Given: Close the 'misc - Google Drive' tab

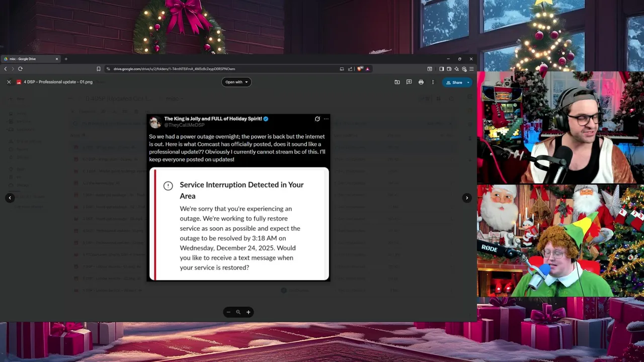Looking at the screenshot, I should pyautogui.click(x=57, y=59).
